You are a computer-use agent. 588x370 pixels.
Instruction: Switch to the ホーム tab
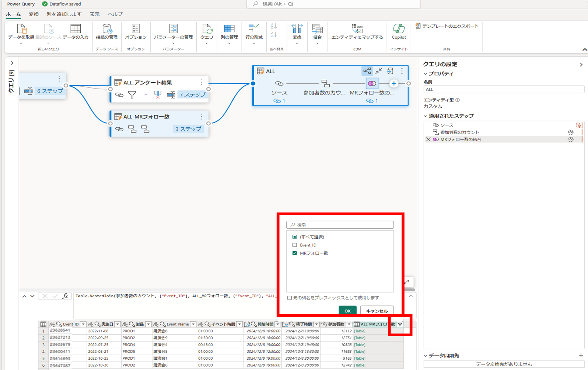click(13, 14)
